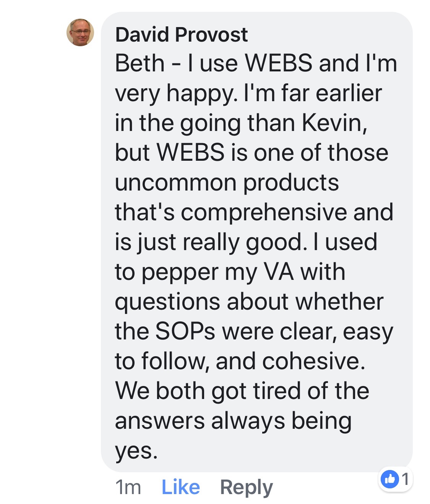Tap the phrase uncommon products

(227, 183)
